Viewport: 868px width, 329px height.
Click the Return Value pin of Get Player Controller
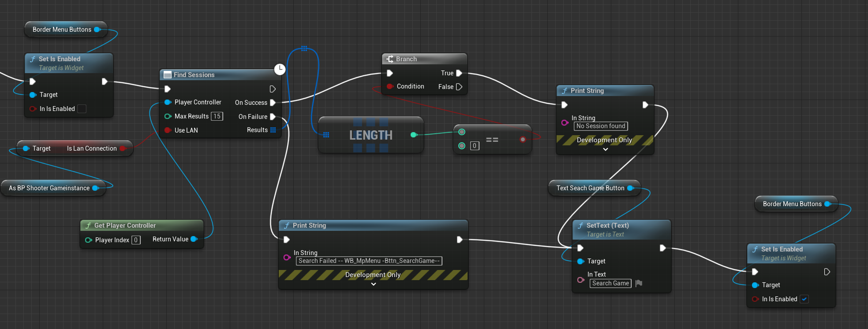tap(194, 239)
